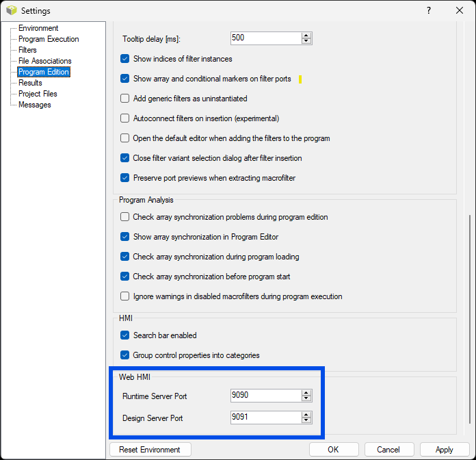Decrease Tooltip delay with down arrow
The width and height of the screenshot is (476, 460).
tap(306, 41)
